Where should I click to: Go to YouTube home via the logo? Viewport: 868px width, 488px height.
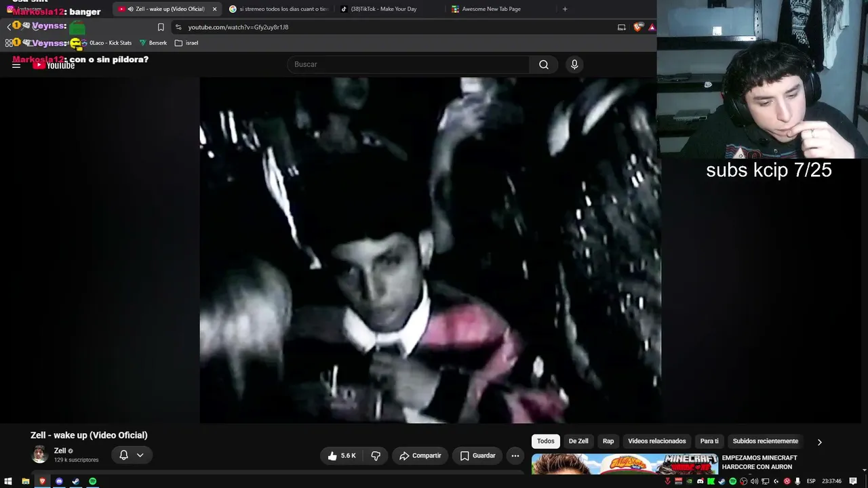(x=54, y=65)
